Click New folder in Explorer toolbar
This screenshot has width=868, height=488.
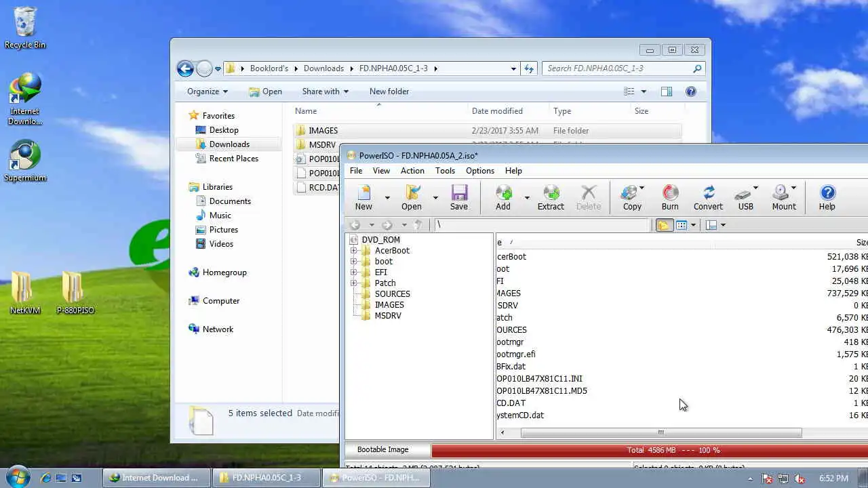(x=389, y=91)
